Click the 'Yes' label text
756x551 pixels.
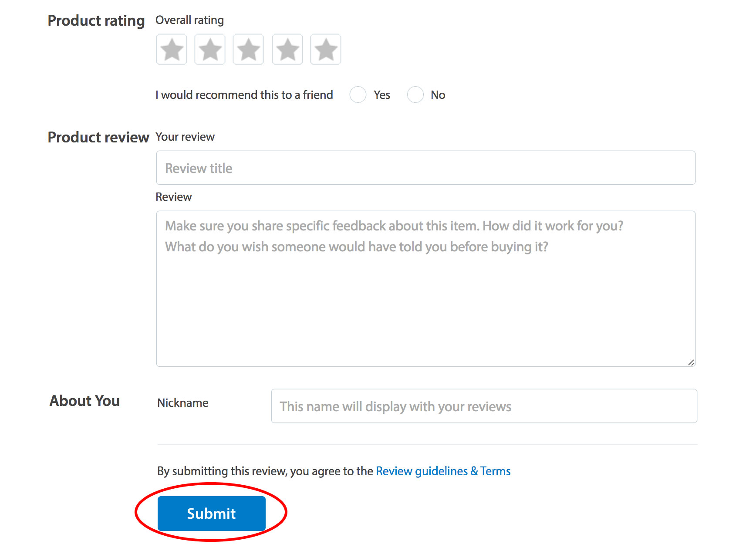tap(382, 95)
